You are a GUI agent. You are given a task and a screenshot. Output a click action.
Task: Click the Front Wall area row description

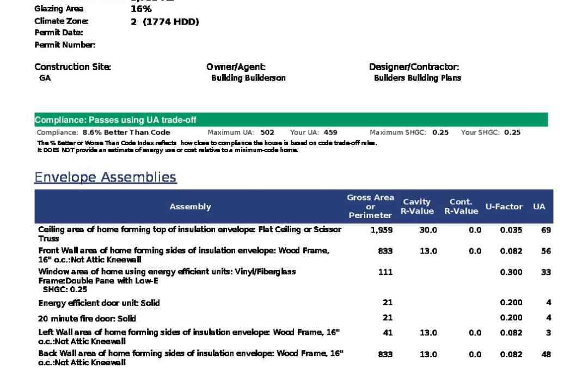point(183,255)
